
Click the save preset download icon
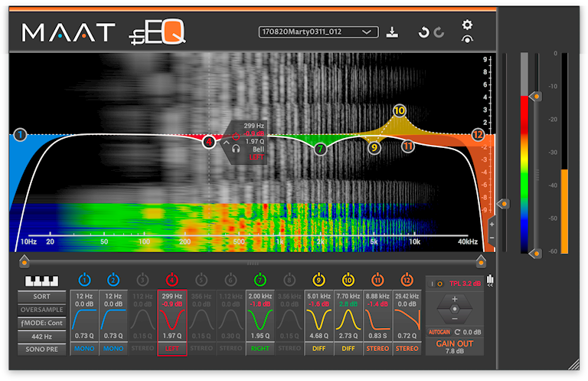tap(392, 32)
